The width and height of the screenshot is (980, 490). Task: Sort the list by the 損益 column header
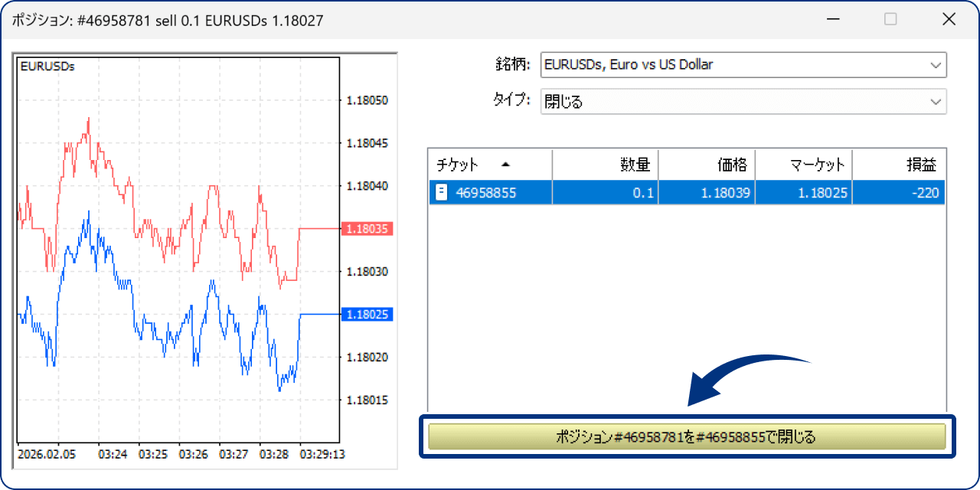tap(920, 165)
